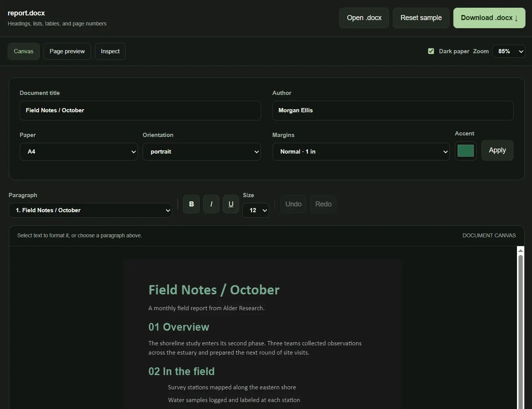The width and height of the screenshot is (532, 409).
Task: Open the green Accent color swatch
Action: point(465,150)
